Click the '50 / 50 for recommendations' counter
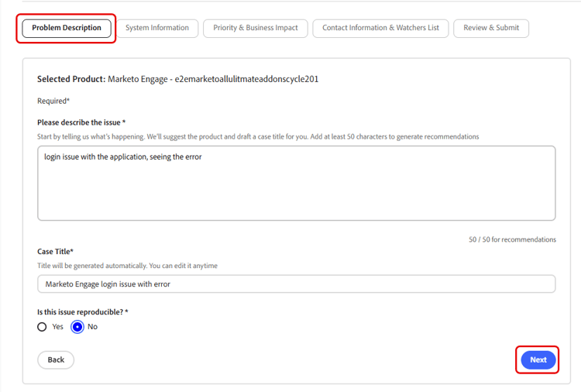This screenshot has width=581, height=392. pos(513,239)
